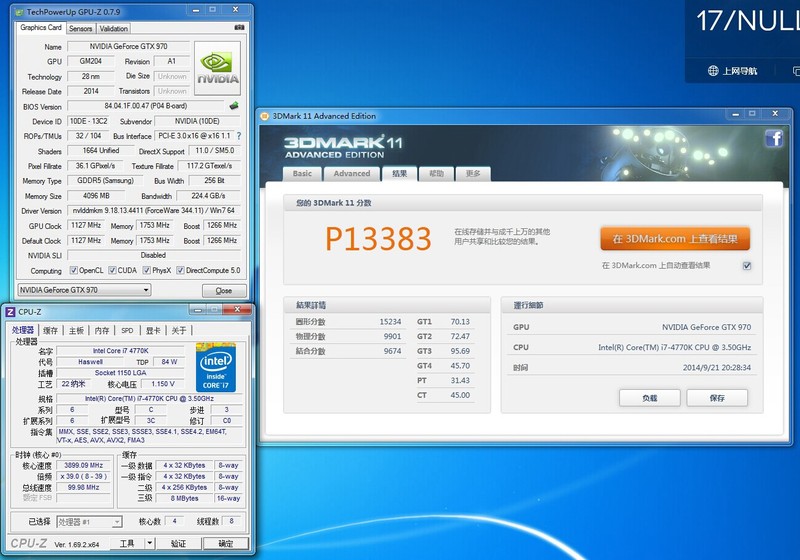Click the GPU-Z camera screenshot icon
This screenshot has width=800, height=560.
(x=239, y=28)
